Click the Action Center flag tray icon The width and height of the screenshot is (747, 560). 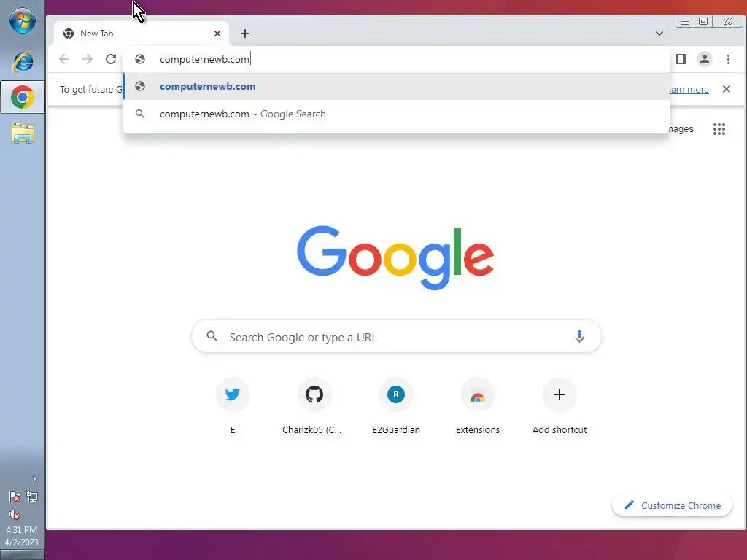coord(15,497)
